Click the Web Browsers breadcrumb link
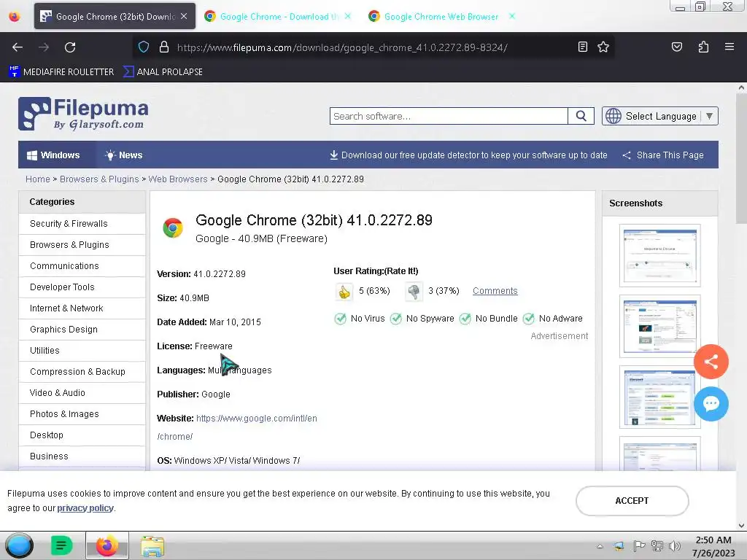Screen dimensions: 747x560 click(178, 179)
